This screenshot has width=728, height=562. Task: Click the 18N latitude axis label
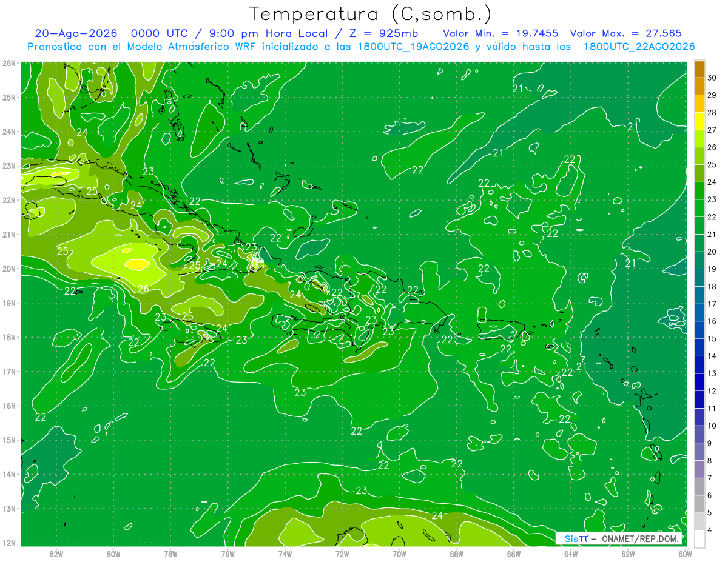(8, 337)
